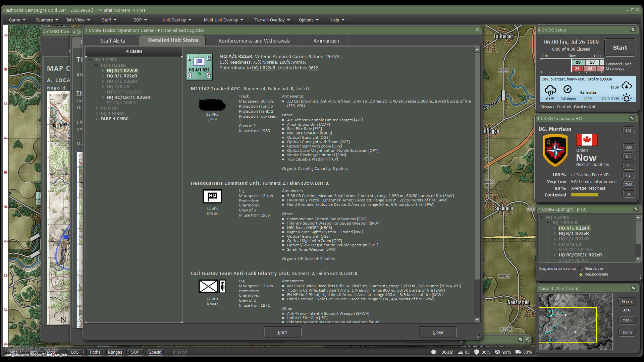The image size is (644, 362).
Task: Toggle the LOS button in bottom bar
Action: [x=75, y=352]
